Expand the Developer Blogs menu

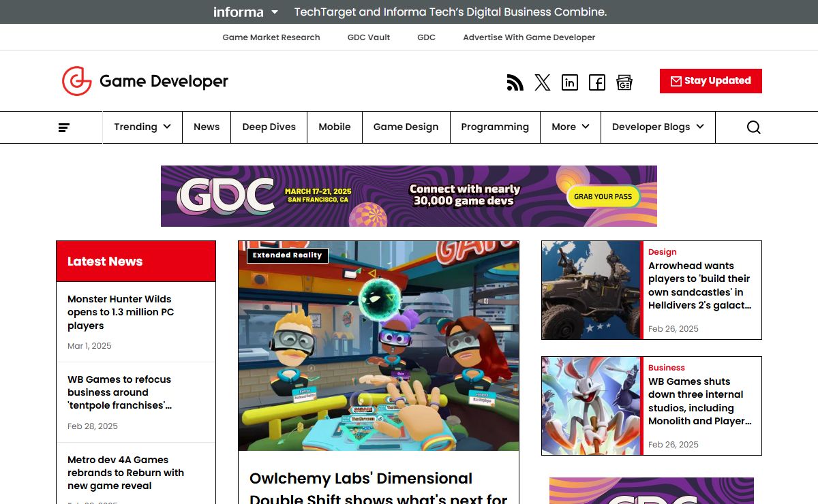pos(658,127)
